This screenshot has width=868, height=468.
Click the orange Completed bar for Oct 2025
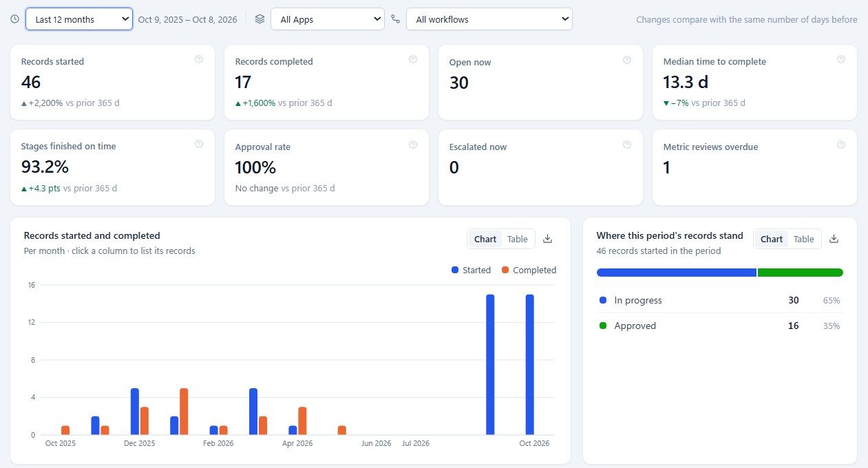[x=65, y=430]
